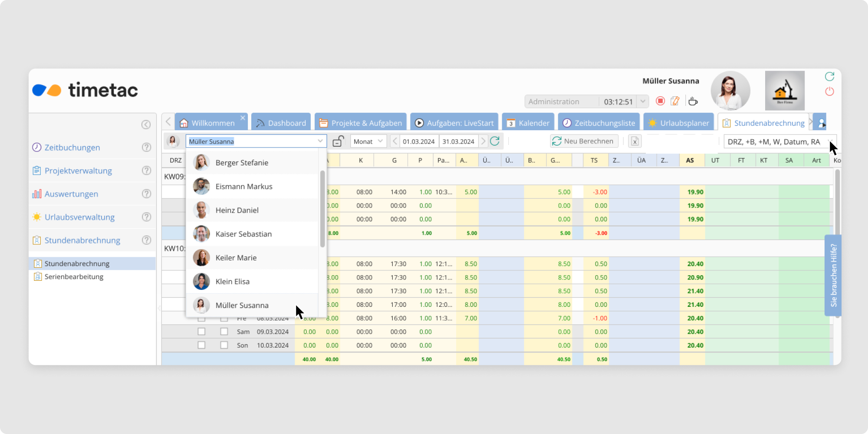Click the red power logout icon
This screenshot has height=434, width=868.
[829, 92]
